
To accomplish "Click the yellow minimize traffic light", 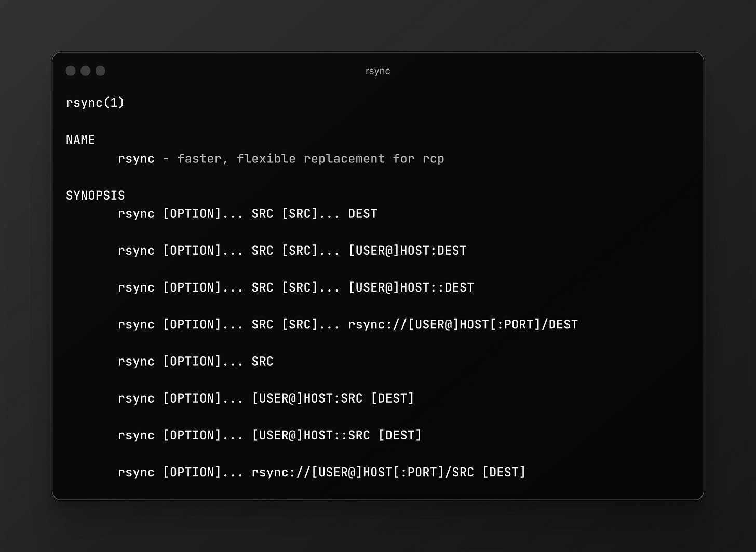I will (x=85, y=71).
